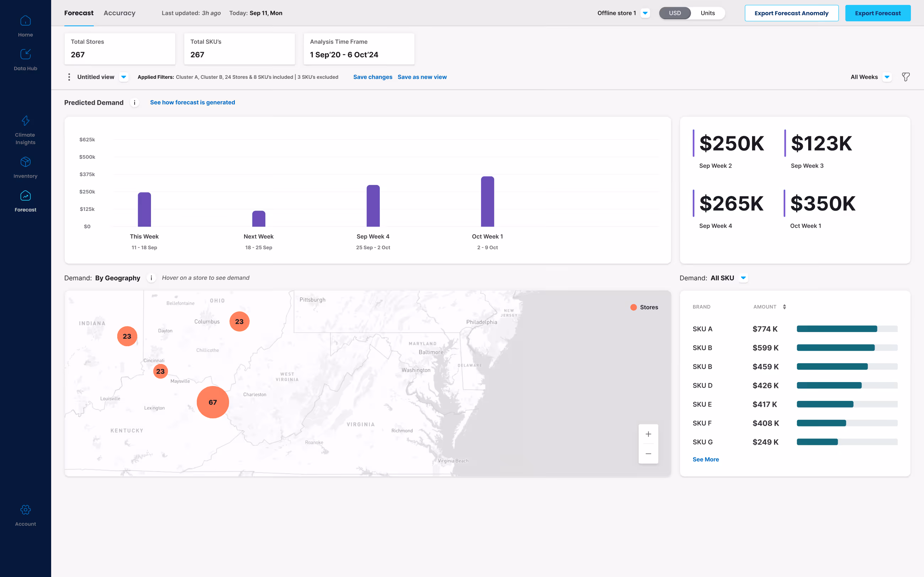Click Export Forecast Anomaly button
Image resolution: width=924 pixels, height=577 pixels.
click(791, 13)
